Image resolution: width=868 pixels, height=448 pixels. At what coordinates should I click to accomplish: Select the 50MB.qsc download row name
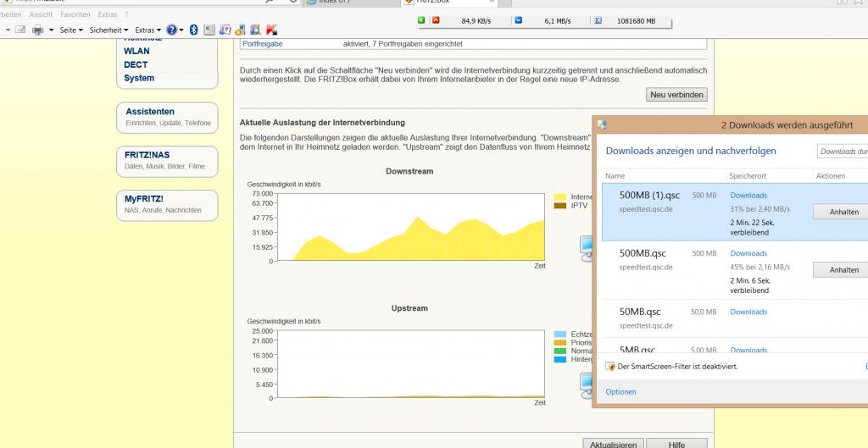640,312
